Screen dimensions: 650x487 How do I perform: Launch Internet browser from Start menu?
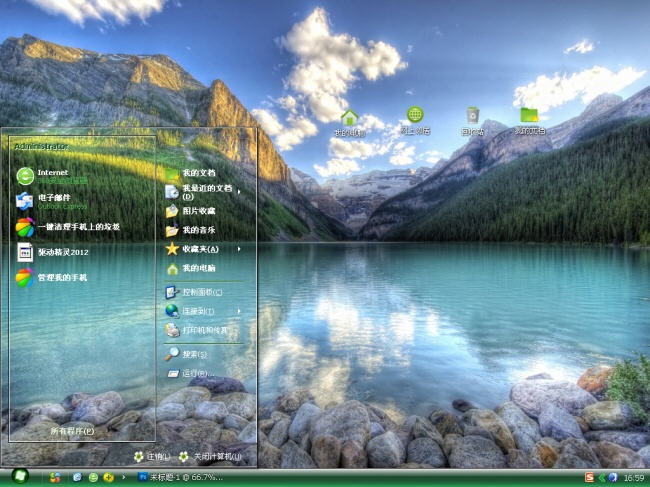pyautogui.click(x=60, y=176)
